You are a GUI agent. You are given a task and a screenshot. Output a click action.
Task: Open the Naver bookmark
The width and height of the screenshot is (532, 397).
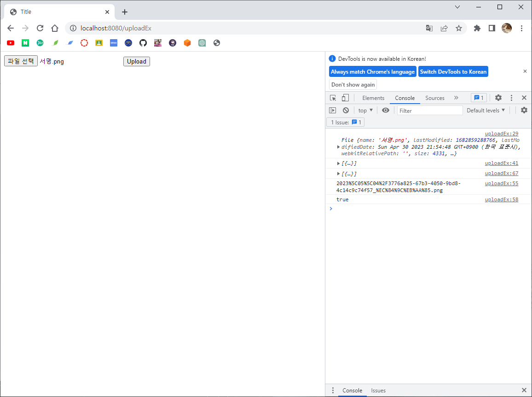(x=25, y=43)
